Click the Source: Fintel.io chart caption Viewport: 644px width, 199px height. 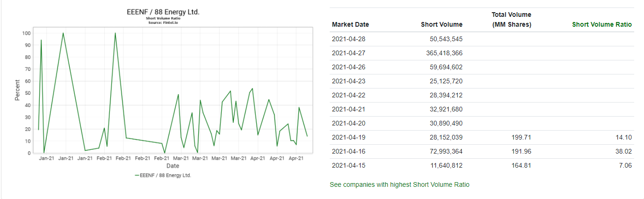tap(163, 22)
